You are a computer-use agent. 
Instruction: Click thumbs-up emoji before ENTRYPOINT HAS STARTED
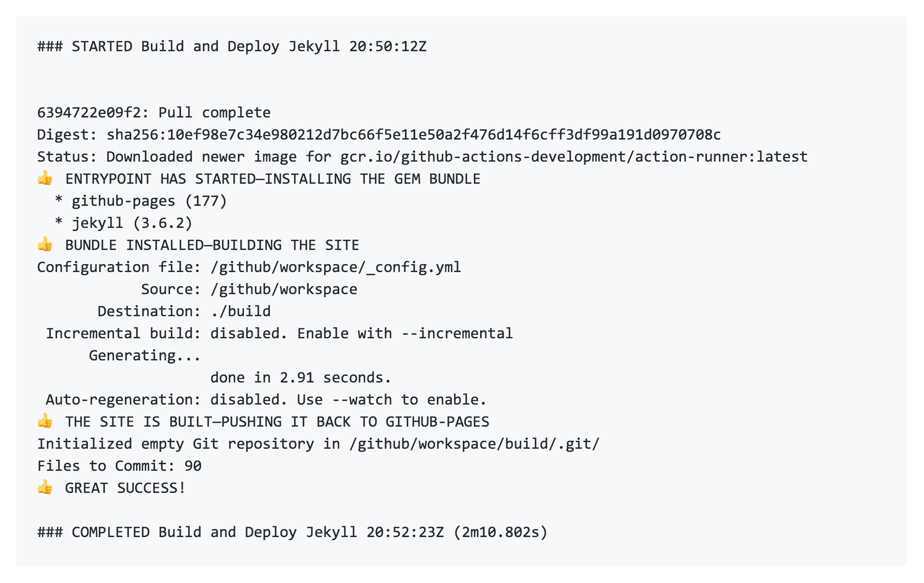(x=45, y=178)
